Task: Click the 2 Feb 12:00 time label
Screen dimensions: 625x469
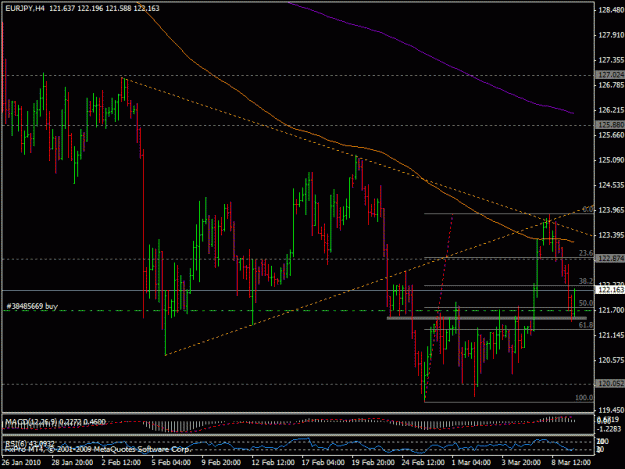Action: (x=121, y=462)
